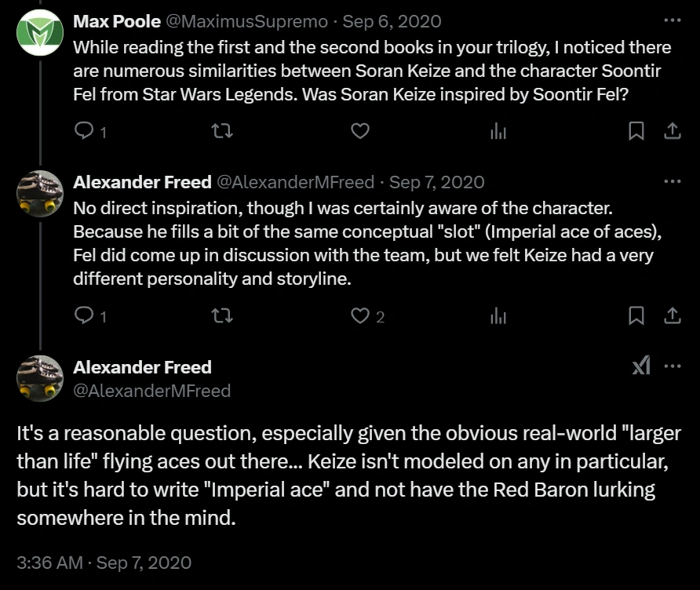700x590 pixels.
Task: Like Max Poole's question tweet
Action: (359, 131)
